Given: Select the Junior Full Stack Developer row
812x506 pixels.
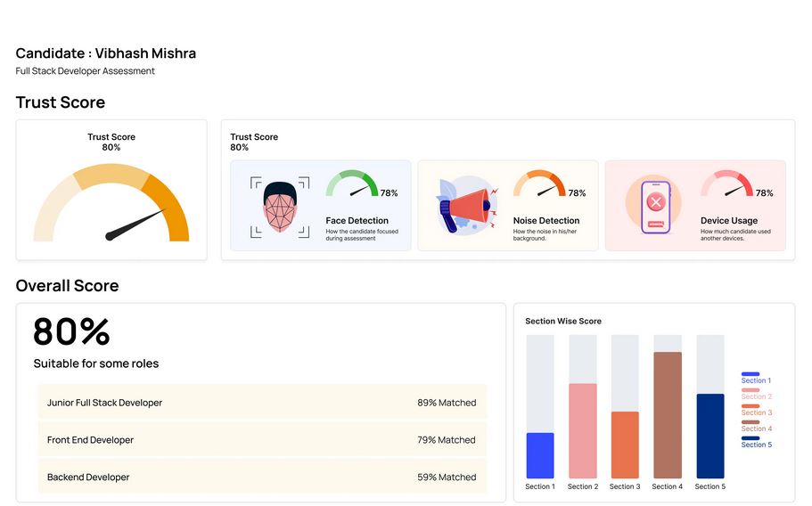Looking at the screenshot, I should (x=262, y=403).
